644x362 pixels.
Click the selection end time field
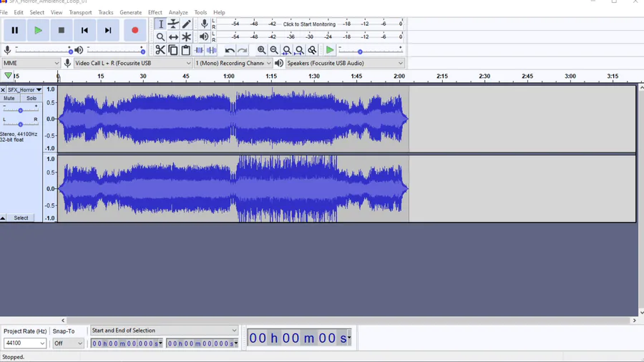click(203, 343)
